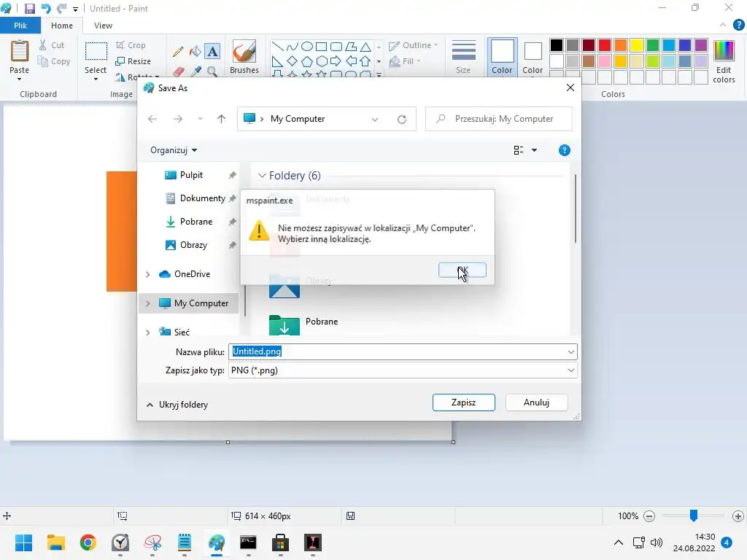Image resolution: width=747 pixels, height=560 pixels.
Task: Collapse the Foldery (6) group
Action: 262,176
